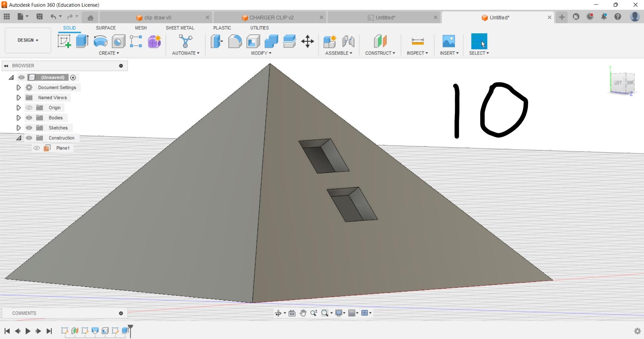The image size is (644, 339).
Task: Click the LEFT face on the ViewCube
Action: 618,82
